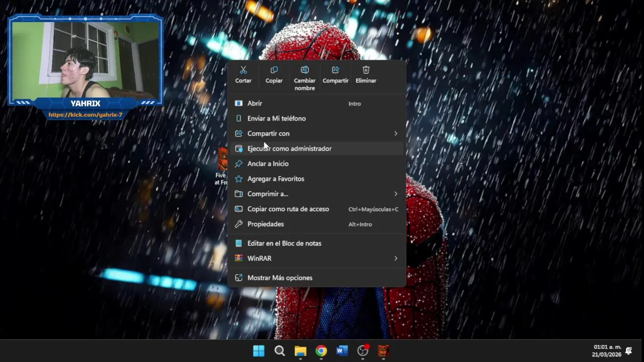Click Mostrar Más opciones
The image size is (644, 362).
click(x=317, y=278)
